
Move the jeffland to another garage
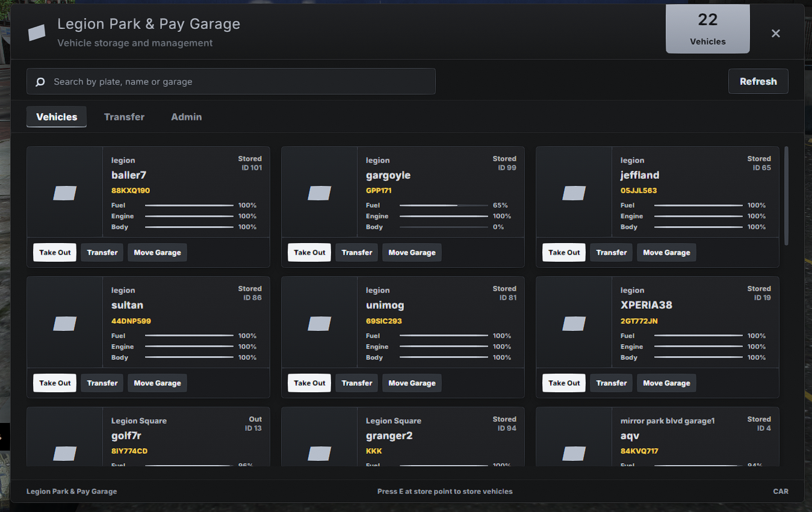click(666, 253)
